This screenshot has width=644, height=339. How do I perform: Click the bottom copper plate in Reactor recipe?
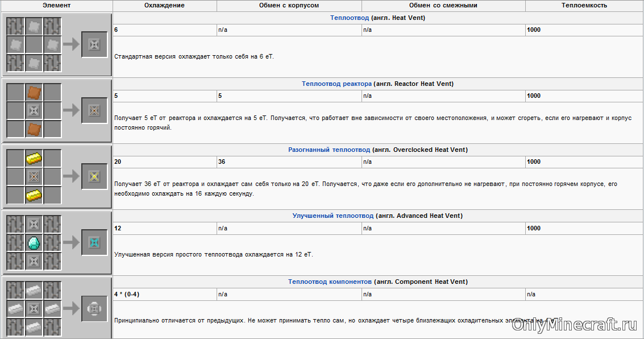34,129
